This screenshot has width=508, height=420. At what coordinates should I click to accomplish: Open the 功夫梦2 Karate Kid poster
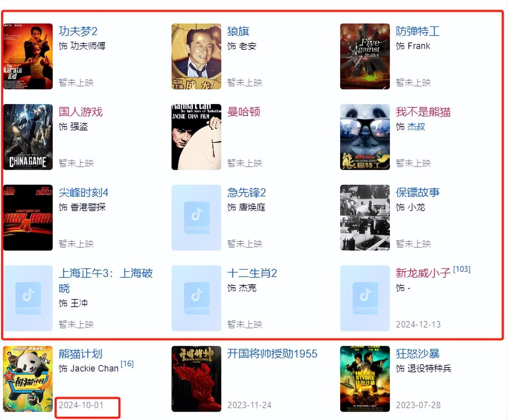(x=28, y=56)
